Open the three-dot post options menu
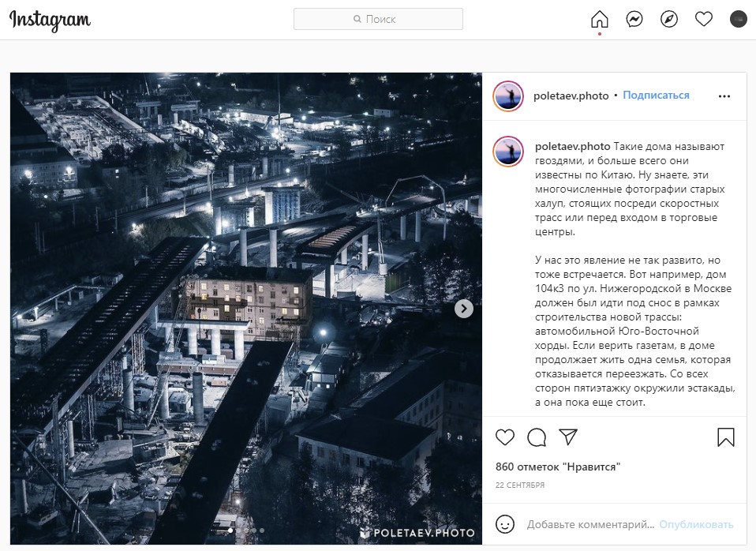 coord(724,96)
